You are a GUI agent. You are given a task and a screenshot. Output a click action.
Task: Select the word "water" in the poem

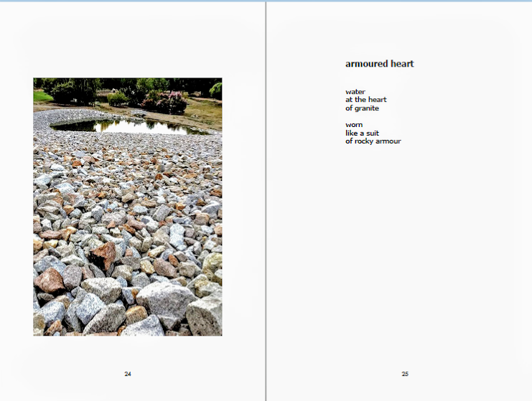(x=355, y=92)
